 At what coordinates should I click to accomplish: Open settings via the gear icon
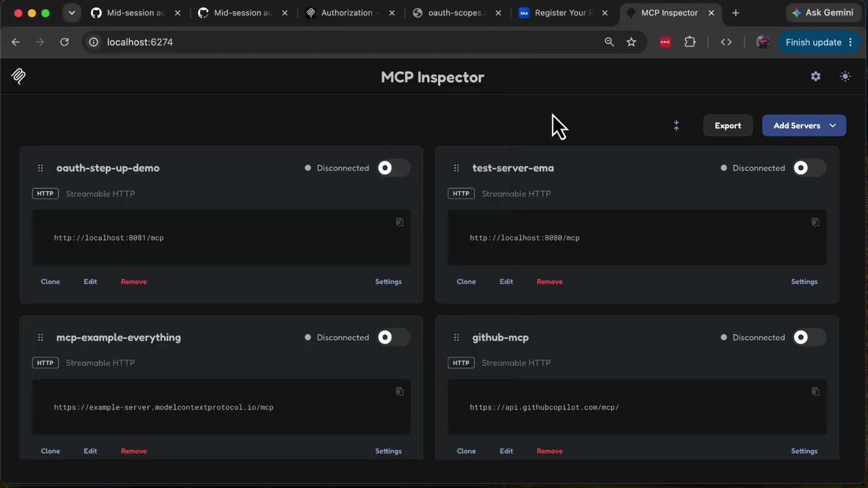pyautogui.click(x=816, y=77)
